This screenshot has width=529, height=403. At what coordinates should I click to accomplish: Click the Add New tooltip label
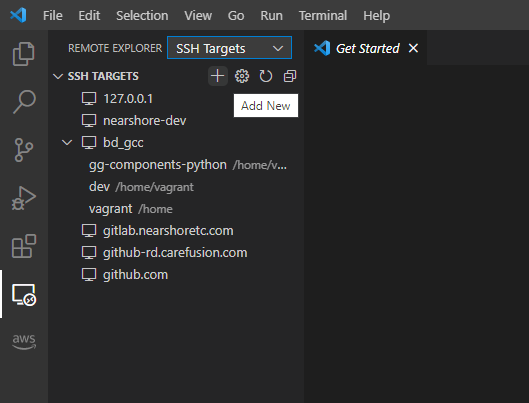[266, 106]
